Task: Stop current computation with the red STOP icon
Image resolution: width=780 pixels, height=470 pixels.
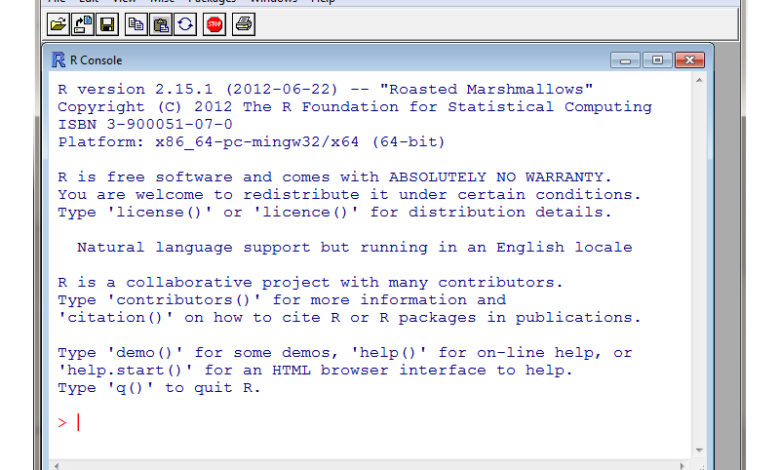Action: coord(214,24)
